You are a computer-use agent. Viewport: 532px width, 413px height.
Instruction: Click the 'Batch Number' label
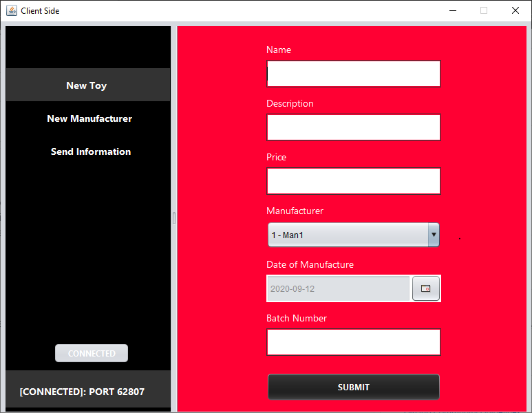[x=297, y=318]
